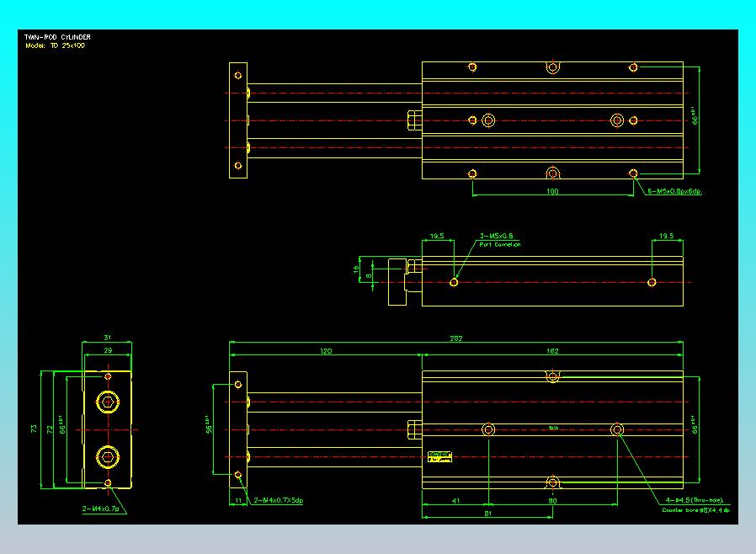Image resolution: width=756 pixels, height=554 pixels.
Task: Click the "TWIN-ROD CYLINDER" title text
Action: click(57, 37)
